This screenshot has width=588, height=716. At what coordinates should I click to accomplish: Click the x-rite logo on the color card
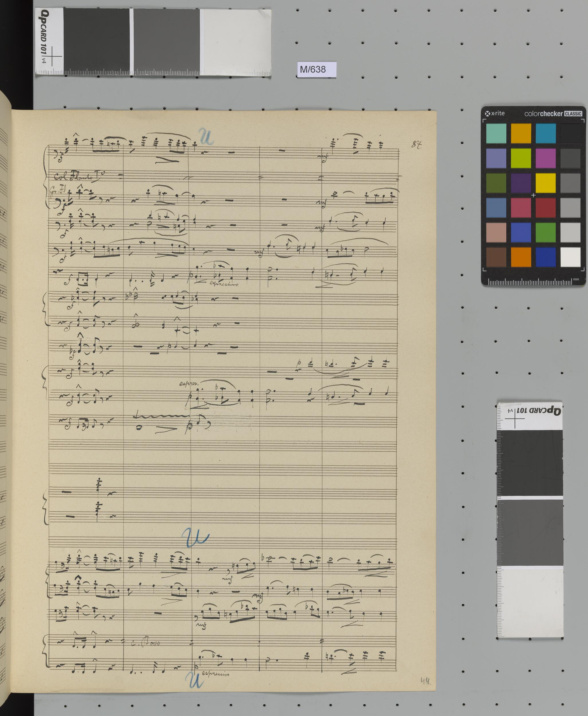[495, 113]
